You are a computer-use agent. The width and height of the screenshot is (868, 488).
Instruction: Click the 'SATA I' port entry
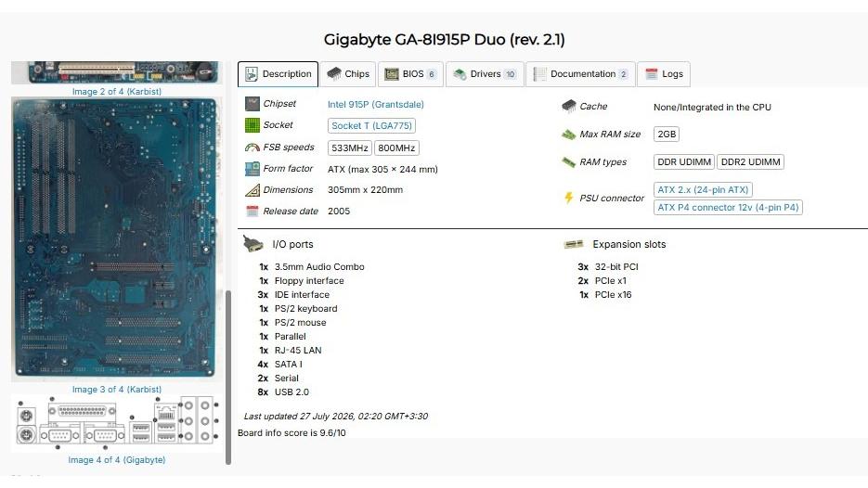289,364
